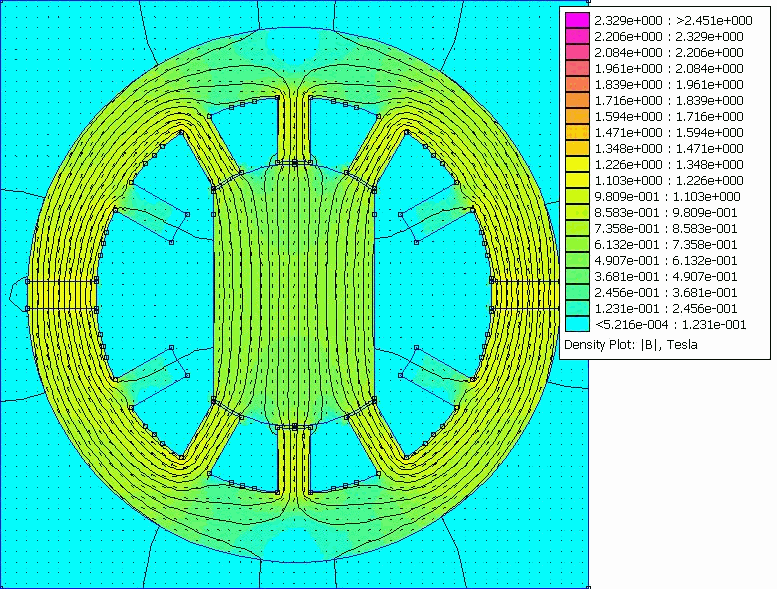Click the swatch for 1.471e+000 : 1.594e+000
Viewport: 777px width, 589px height.
[x=577, y=132]
